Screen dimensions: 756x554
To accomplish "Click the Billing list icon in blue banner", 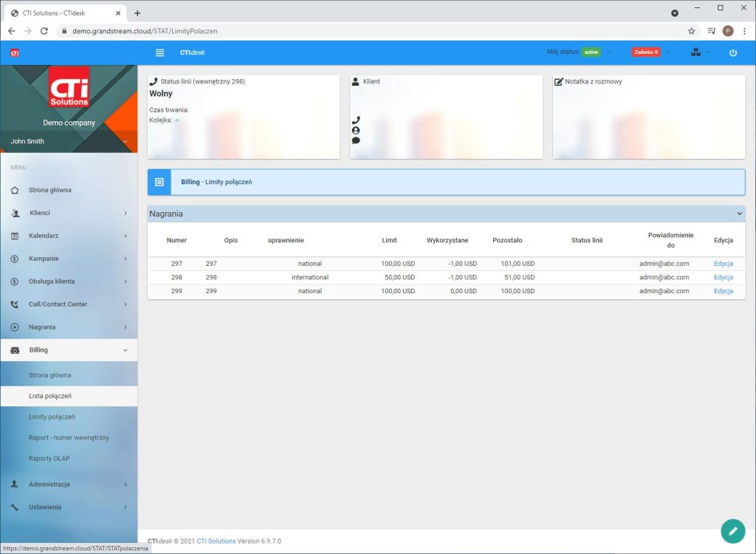I will (x=159, y=182).
